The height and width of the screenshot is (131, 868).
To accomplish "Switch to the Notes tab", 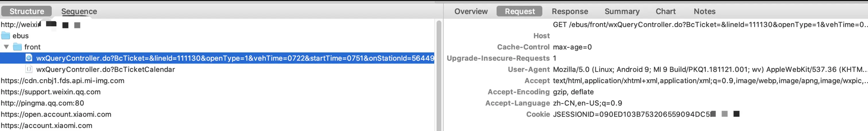I will coord(705,11).
